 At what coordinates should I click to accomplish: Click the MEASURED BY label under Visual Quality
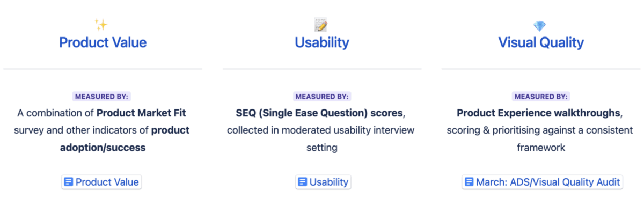coord(541,97)
